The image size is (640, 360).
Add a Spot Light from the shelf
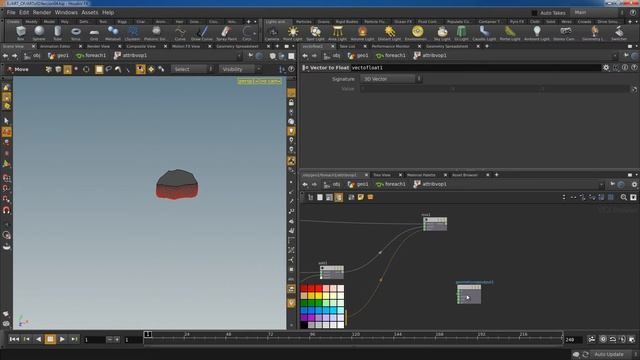(x=315, y=33)
